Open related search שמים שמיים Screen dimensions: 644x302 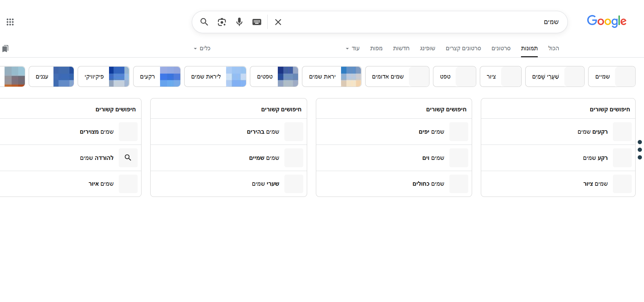tap(229, 158)
